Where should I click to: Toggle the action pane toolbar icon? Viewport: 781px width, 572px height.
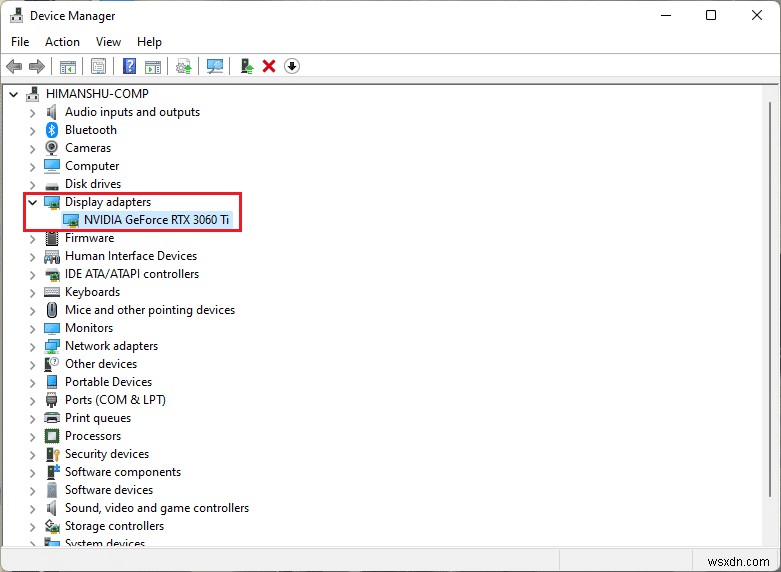coord(153,66)
